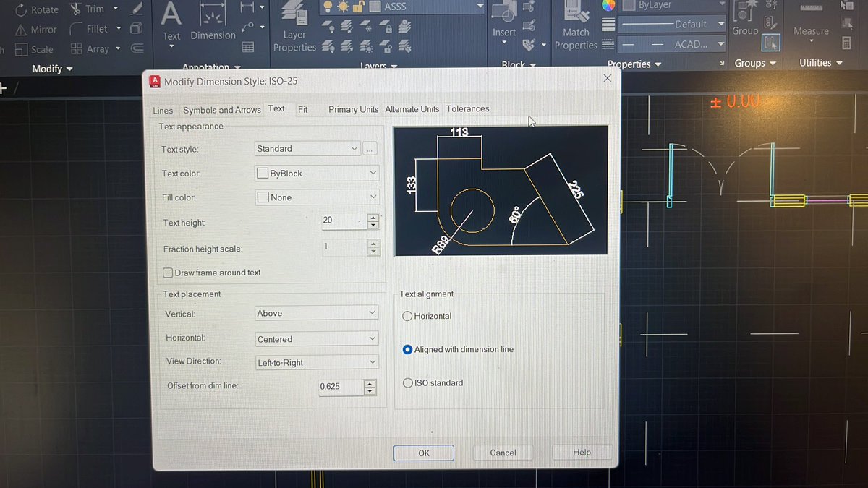Switch to the Tolerances tab

click(x=467, y=108)
